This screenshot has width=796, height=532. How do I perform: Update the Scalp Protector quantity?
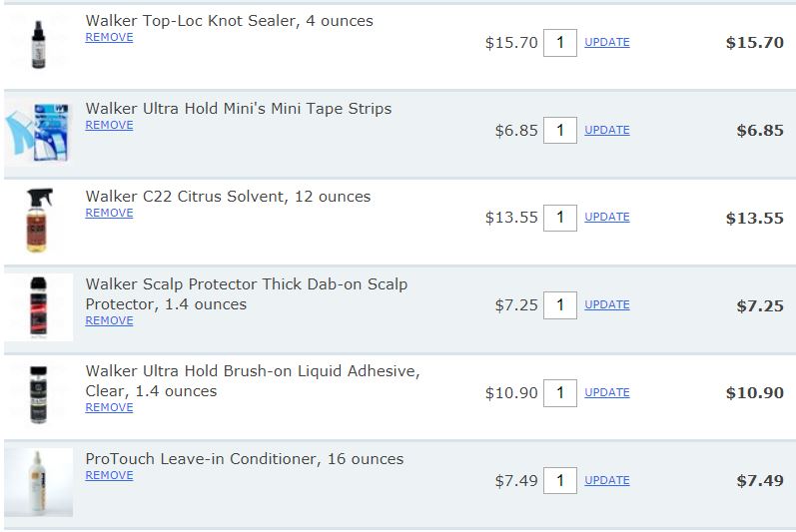pos(606,304)
